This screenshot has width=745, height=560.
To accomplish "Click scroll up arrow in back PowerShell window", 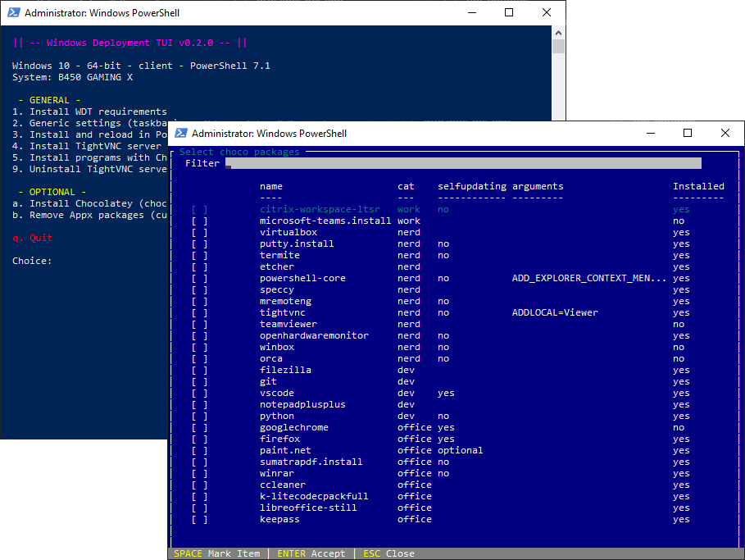I will [x=558, y=33].
